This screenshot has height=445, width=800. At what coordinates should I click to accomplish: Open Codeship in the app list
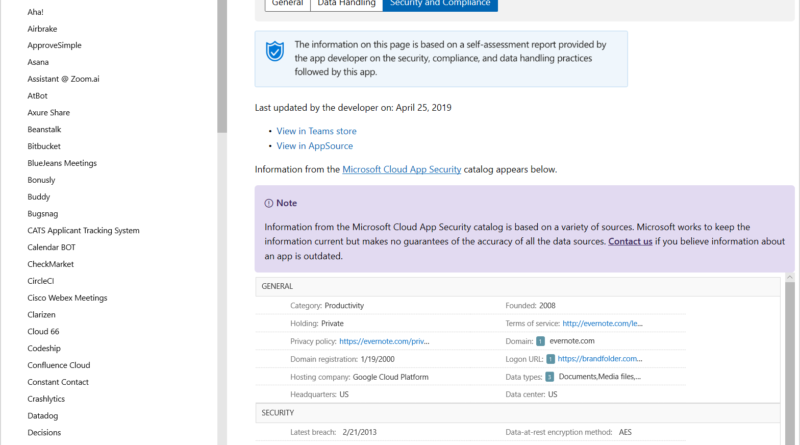point(44,349)
